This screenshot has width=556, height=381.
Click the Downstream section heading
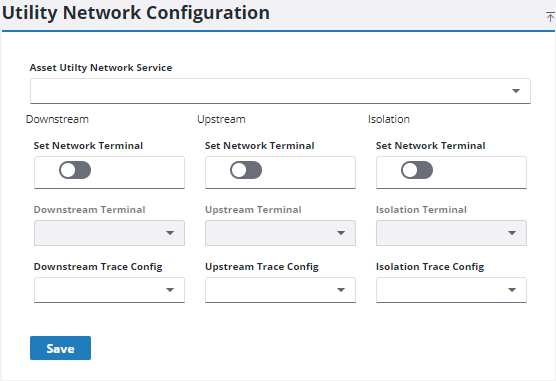pos(57,119)
